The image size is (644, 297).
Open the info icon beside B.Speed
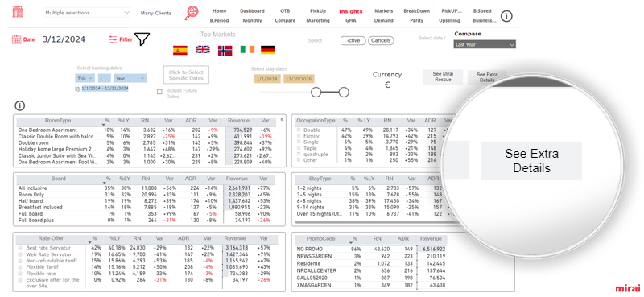point(507,16)
